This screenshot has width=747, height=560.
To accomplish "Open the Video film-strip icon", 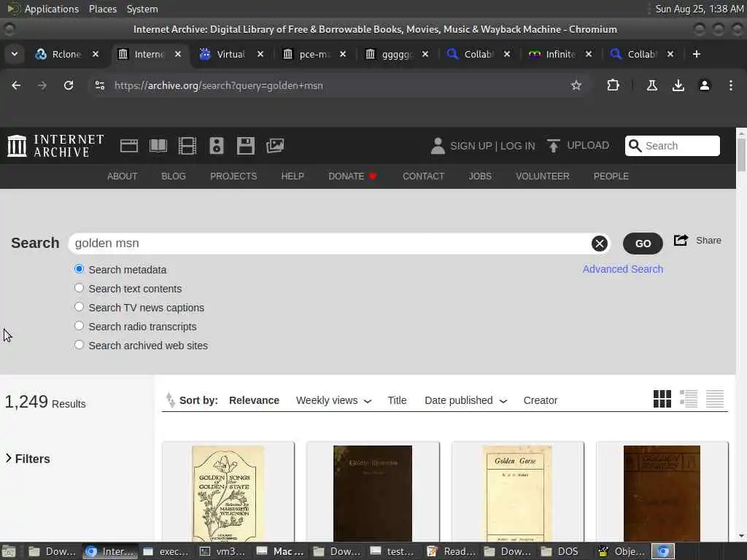I will pos(187,146).
